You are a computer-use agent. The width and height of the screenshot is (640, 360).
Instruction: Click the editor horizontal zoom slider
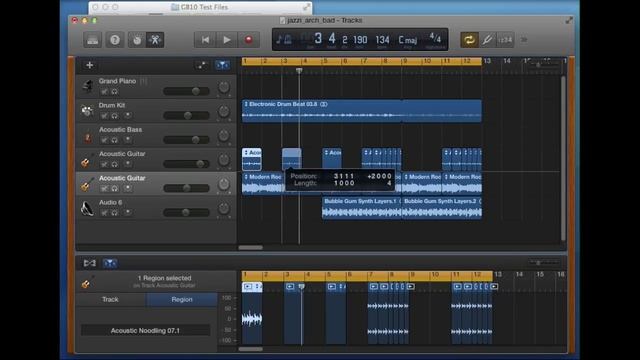point(544,263)
